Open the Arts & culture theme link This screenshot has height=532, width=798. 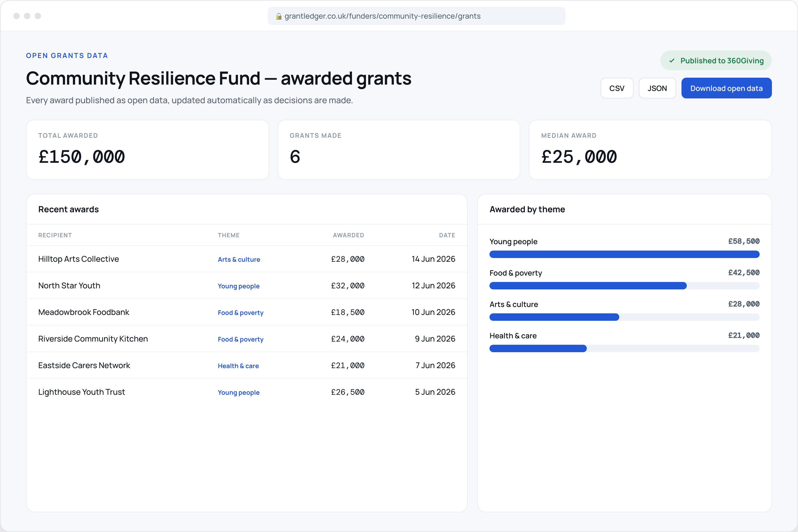point(239,260)
